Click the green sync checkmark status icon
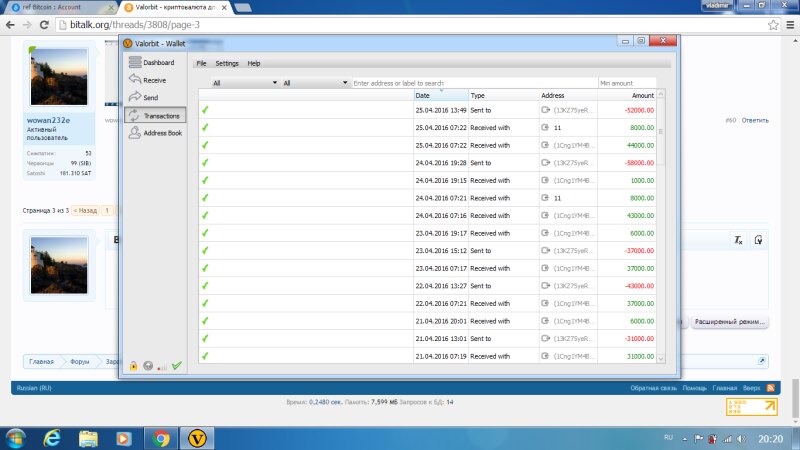800x450 pixels. pos(177,366)
